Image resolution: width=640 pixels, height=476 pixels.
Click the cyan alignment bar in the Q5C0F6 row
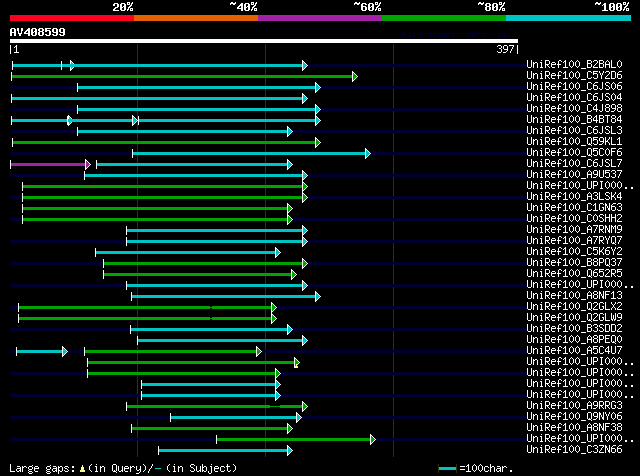249,153
